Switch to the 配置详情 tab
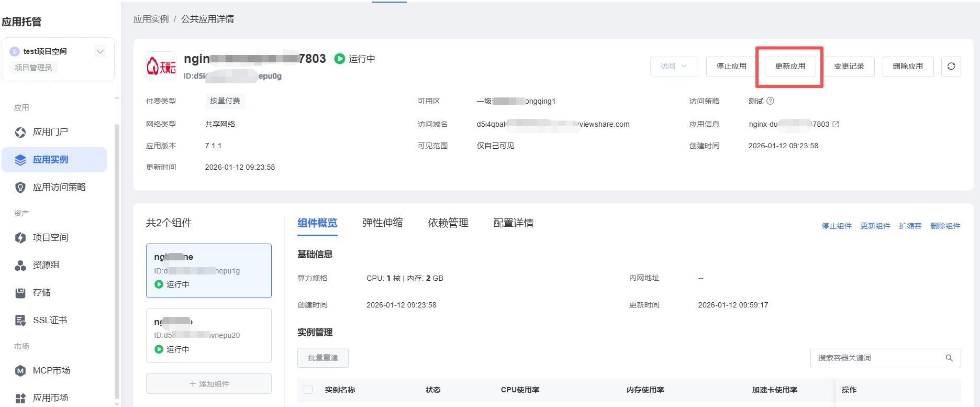The height and width of the screenshot is (407, 980). [513, 223]
